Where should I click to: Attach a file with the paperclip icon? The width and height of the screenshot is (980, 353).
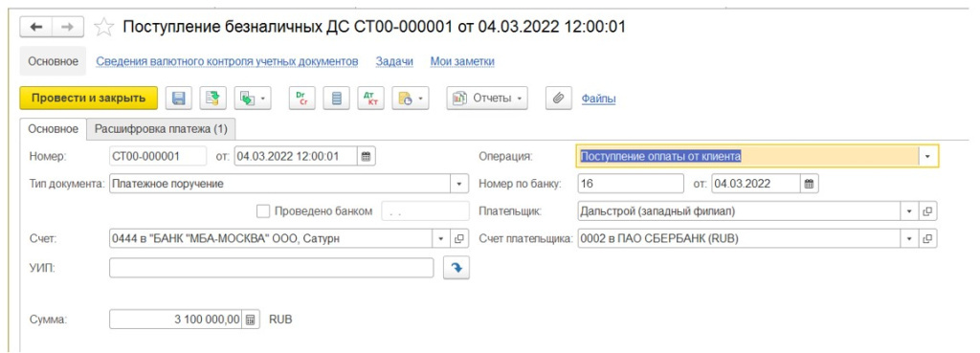click(559, 99)
